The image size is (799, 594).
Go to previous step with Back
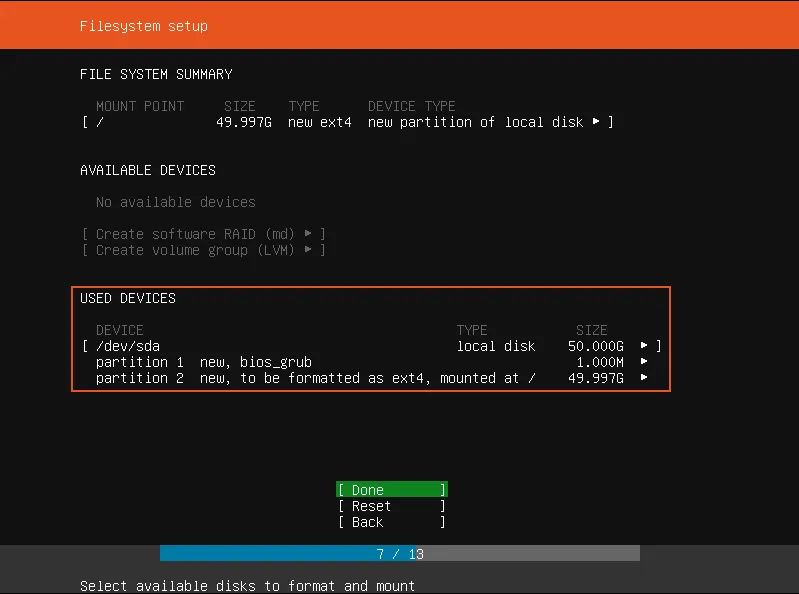pos(391,522)
